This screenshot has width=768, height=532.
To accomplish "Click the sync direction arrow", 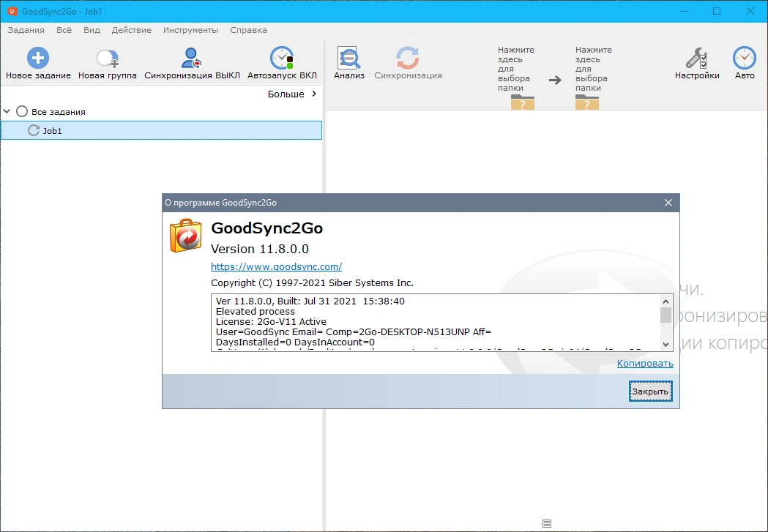I will pyautogui.click(x=555, y=80).
